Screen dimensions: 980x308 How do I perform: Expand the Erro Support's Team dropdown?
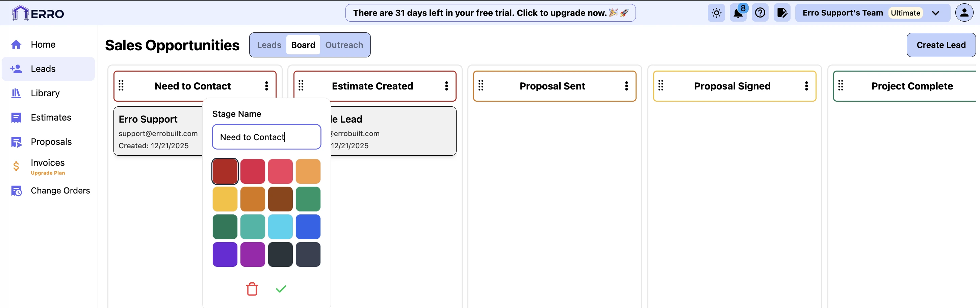935,13
